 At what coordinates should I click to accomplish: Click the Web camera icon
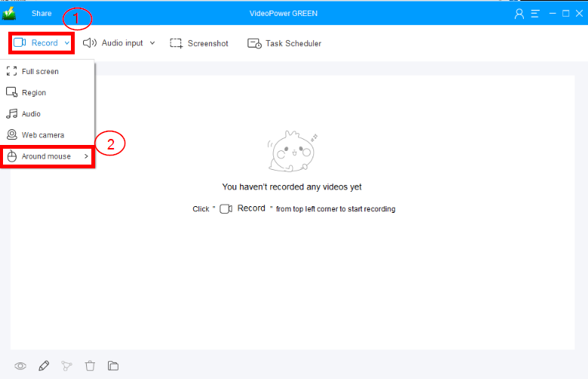click(x=12, y=134)
